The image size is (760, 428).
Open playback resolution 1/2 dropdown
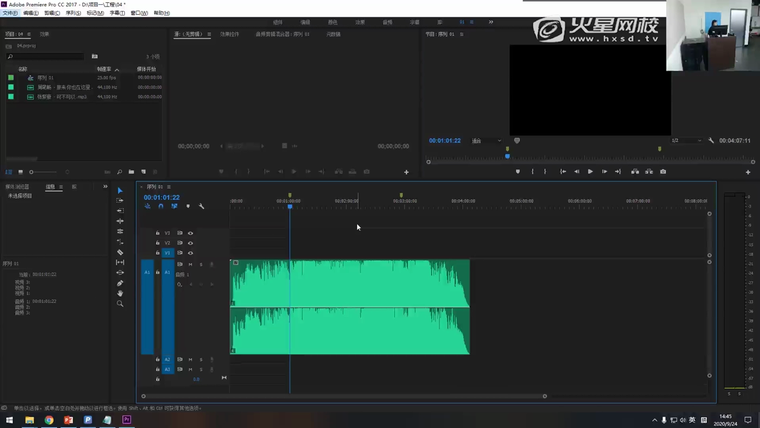coord(686,141)
